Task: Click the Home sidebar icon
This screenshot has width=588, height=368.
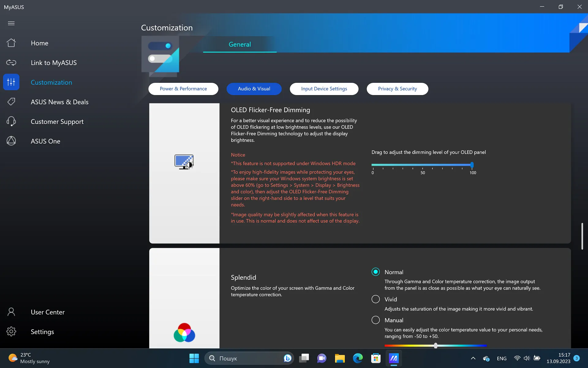Action: click(x=11, y=43)
